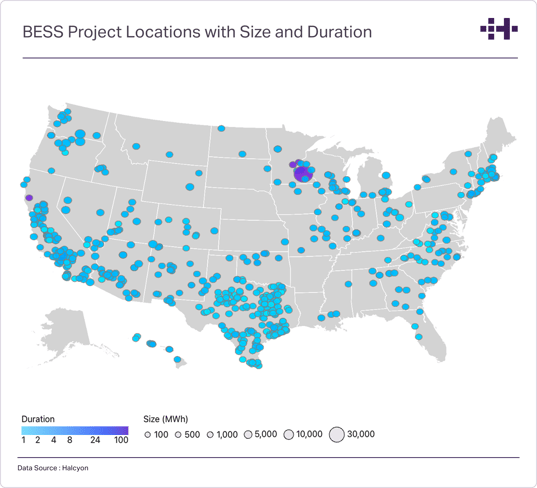
Task: Select the large purple Wisconsin project bubble
Action: click(x=303, y=174)
